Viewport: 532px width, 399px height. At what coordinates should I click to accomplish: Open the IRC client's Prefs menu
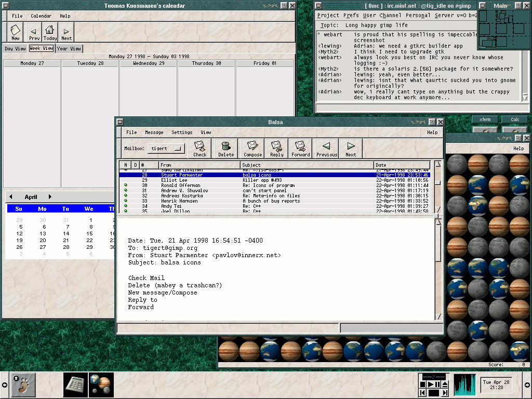(351, 15)
